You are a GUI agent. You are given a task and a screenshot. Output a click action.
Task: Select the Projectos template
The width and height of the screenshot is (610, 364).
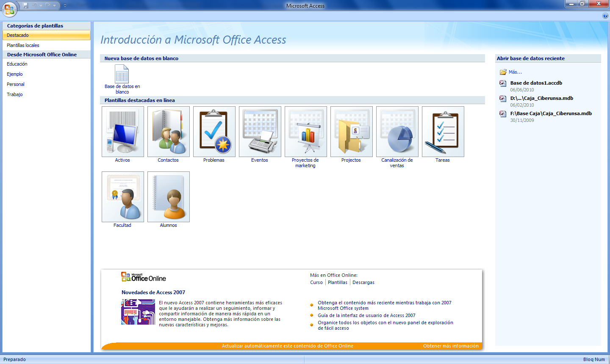351,132
